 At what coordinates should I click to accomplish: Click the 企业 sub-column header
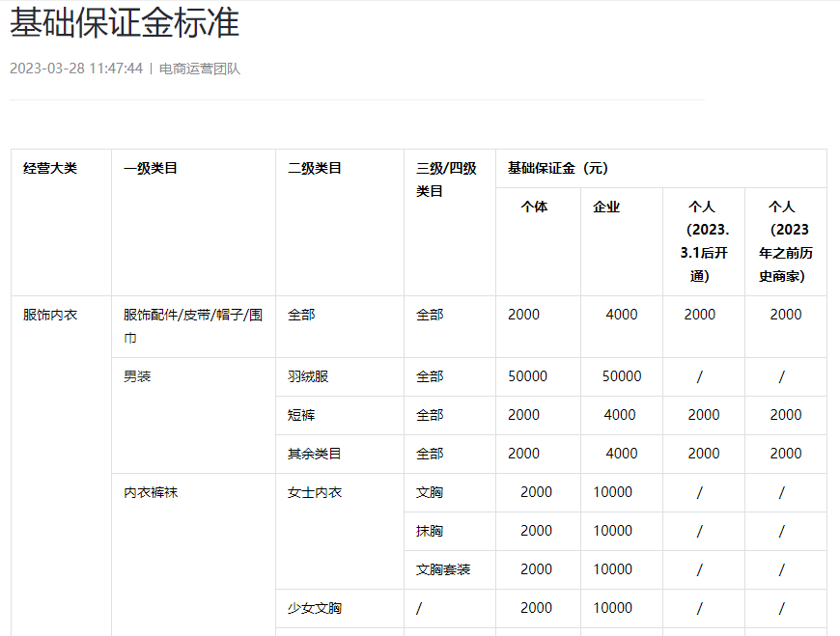click(607, 207)
